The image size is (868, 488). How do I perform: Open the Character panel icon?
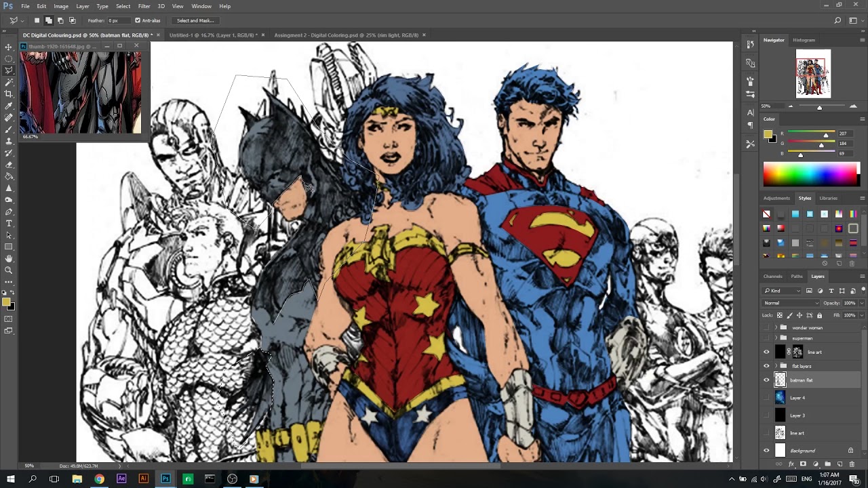pyautogui.click(x=750, y=113)
